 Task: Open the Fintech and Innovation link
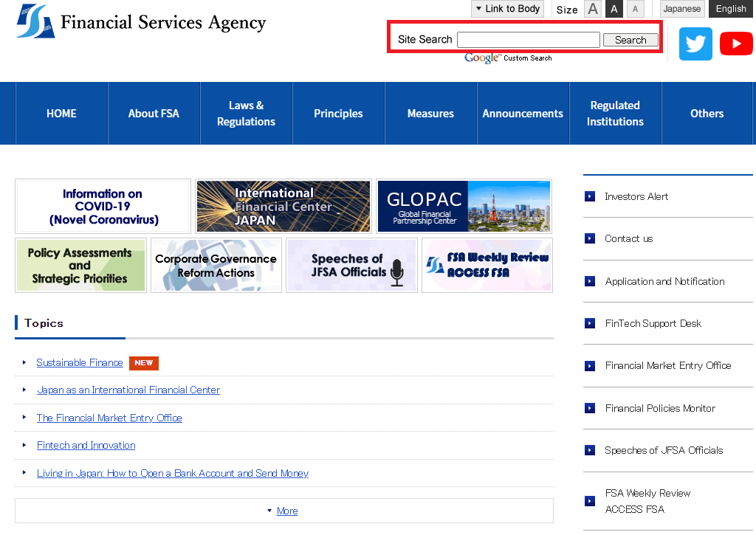point(86,446)
